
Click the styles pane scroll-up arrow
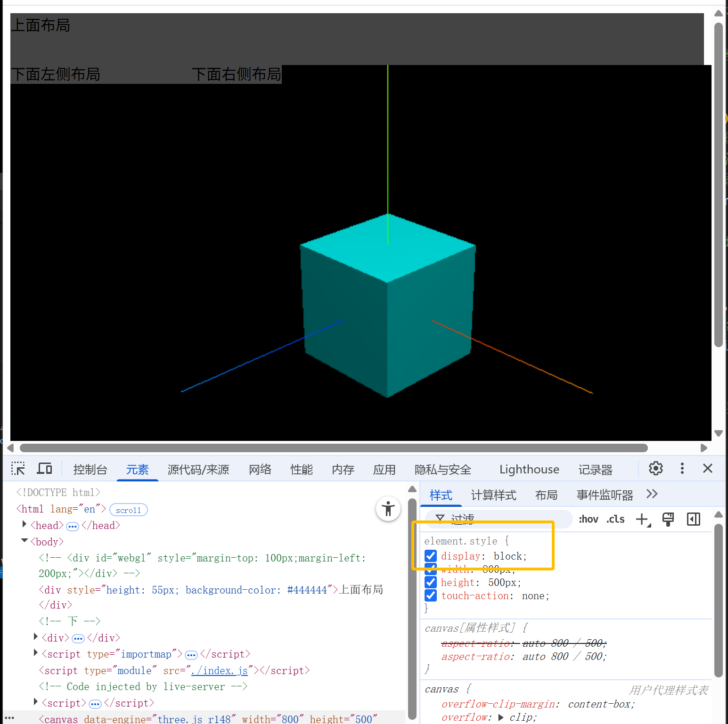point(719,514)
